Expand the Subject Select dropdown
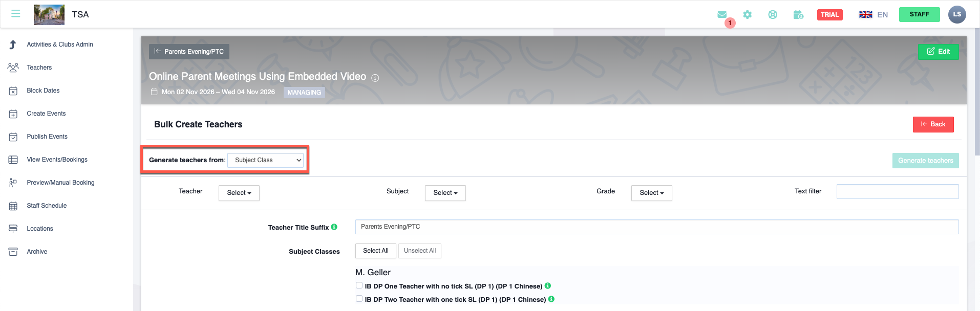 point(445,193)
